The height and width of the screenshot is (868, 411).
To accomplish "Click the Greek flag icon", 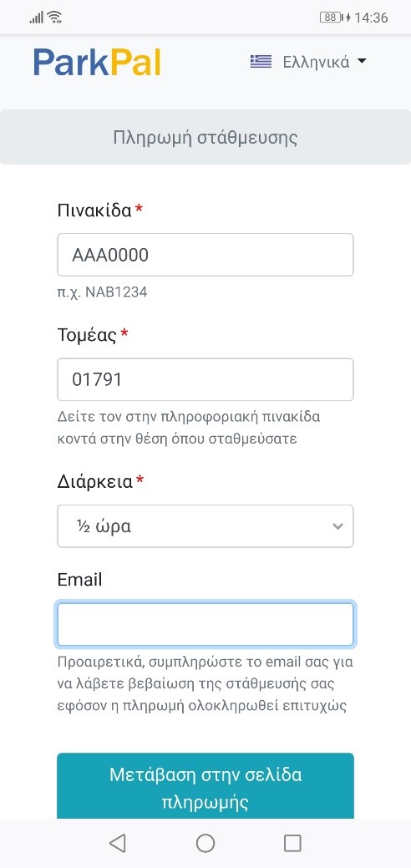I will pos(261,62).
